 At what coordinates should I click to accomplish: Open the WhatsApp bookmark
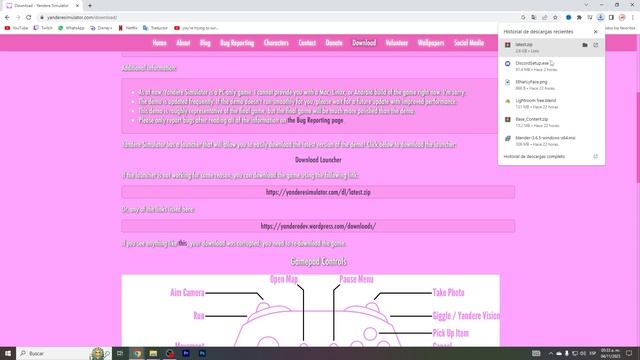(x=71, y=28)
